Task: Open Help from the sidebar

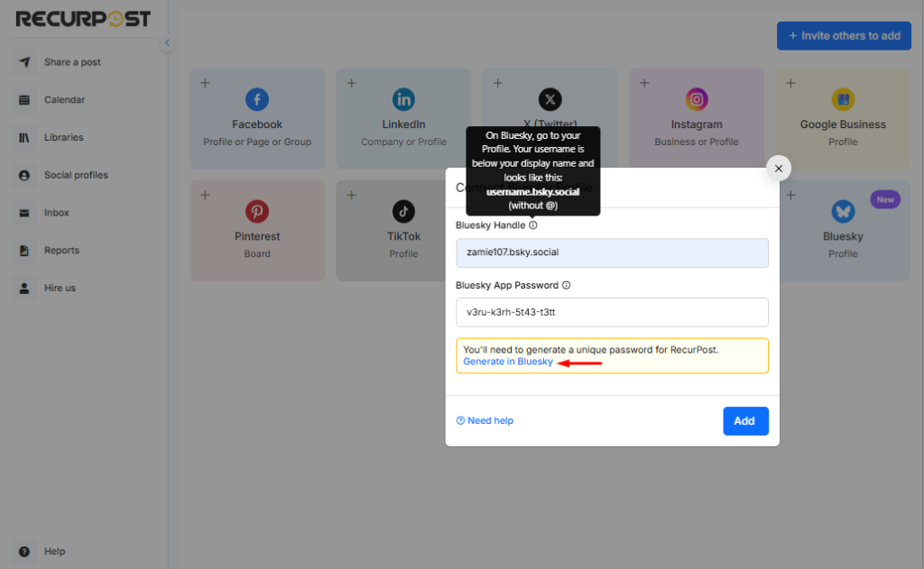Action: pos(54,551)
